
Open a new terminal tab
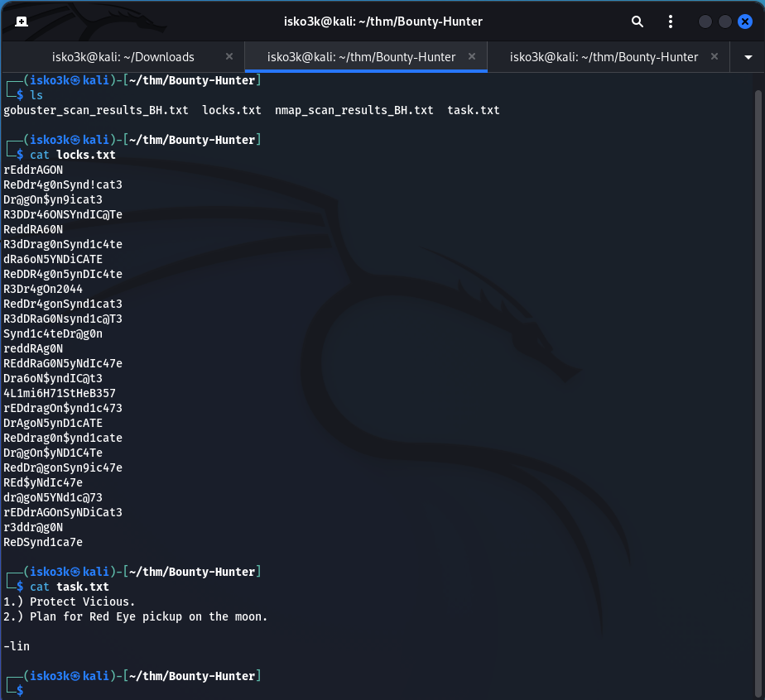tap(22, 22)
